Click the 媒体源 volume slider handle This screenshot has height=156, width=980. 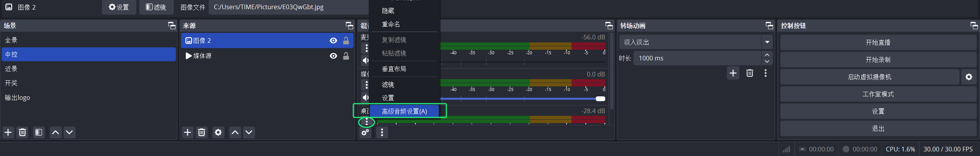tap(600, 99)
